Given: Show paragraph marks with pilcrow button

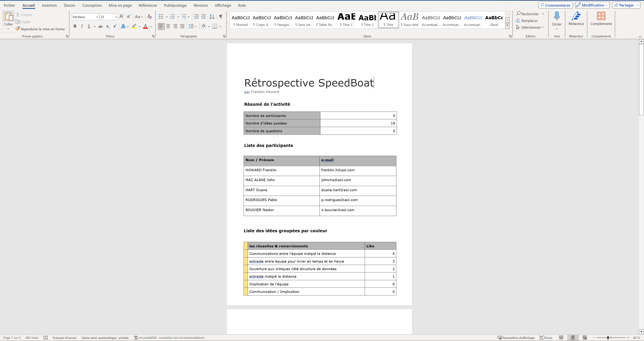Looking at the screenshot, I should 221,17.
